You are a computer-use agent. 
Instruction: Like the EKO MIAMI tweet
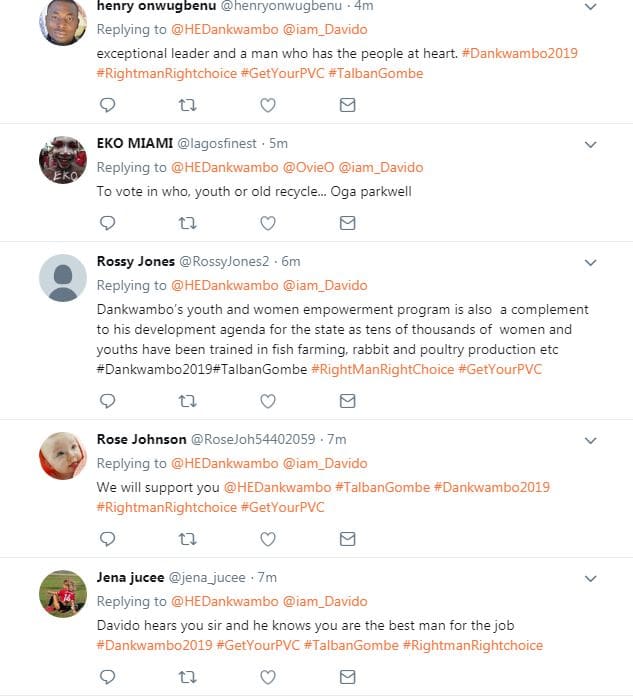(268, 222)
